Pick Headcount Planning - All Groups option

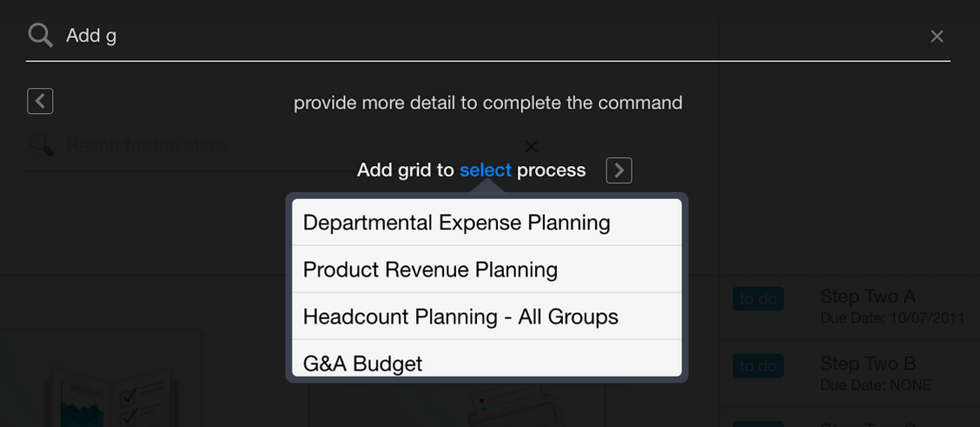click(487, 317)
